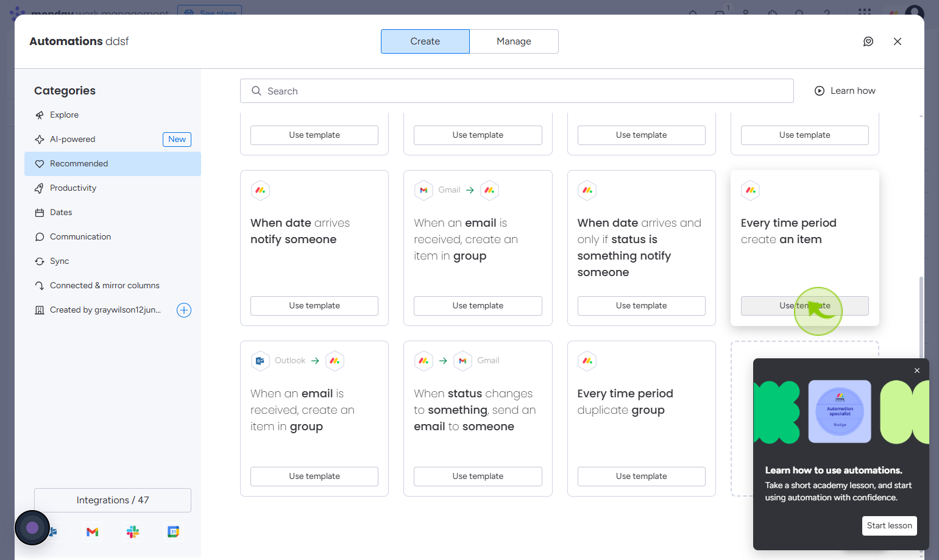Click the Sync arrows icon
The image size is (939, 560).
click(40, 261)
